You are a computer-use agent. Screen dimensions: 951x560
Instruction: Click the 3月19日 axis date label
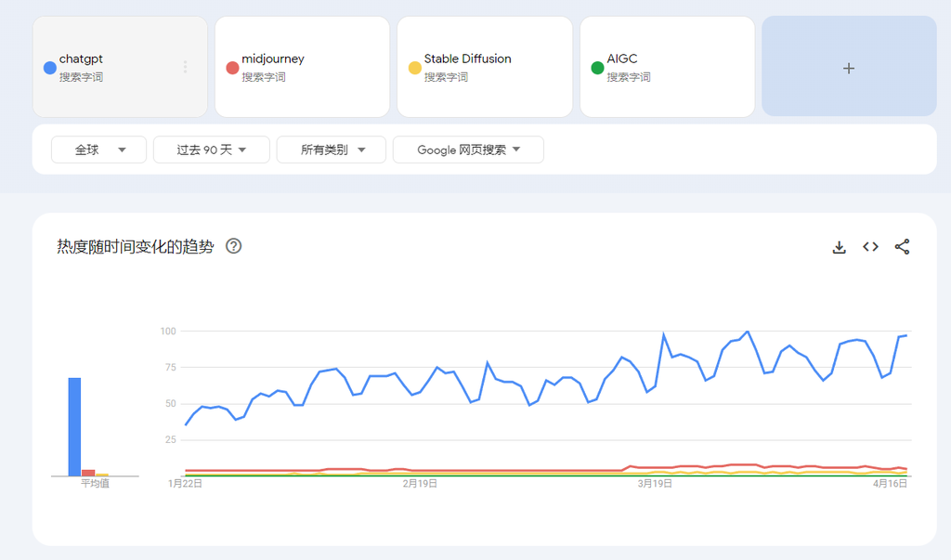pos(655,484)
